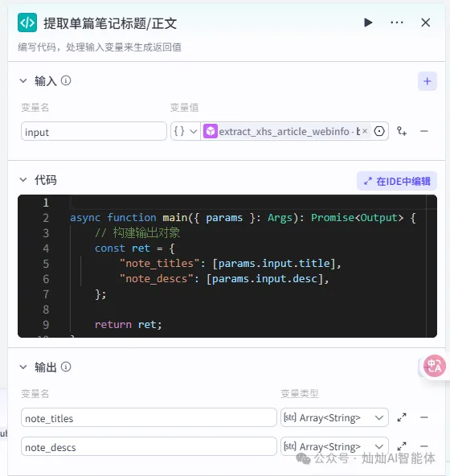Click the const ret = { line
450x476 pixels.
point(135,248)
